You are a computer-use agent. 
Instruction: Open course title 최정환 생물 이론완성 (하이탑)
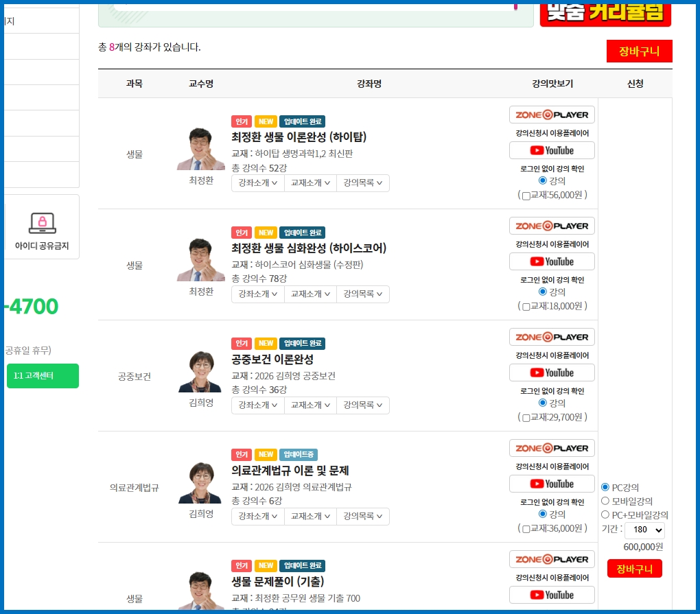click(299, 137)
